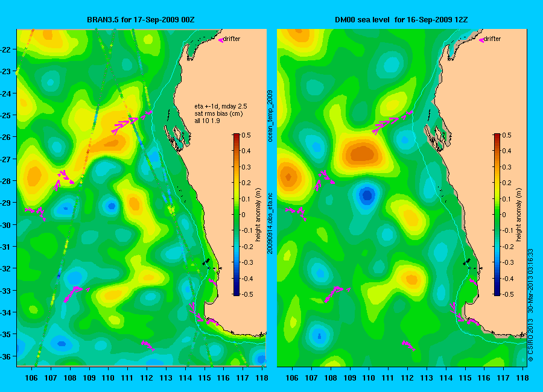This screenshot has height=392, width=543.
Task: Click the 0.3 tick on DM00 colorbar
Action: coord(506,167)
